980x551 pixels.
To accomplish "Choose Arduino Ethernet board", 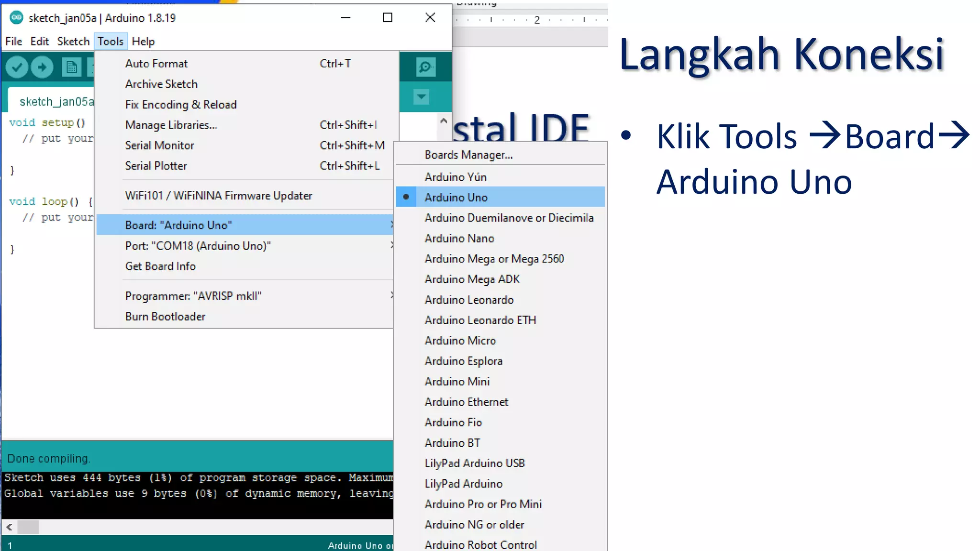I will click(x=501, y=402).
